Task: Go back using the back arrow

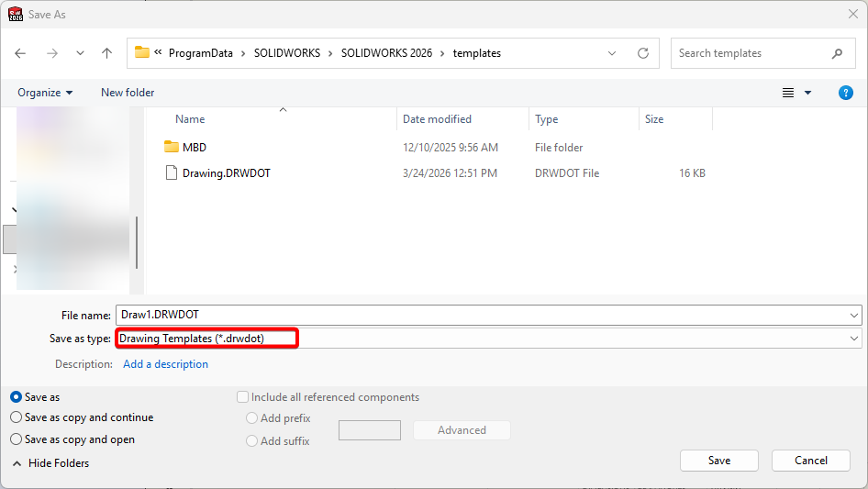Action: [x=20, y=53]
